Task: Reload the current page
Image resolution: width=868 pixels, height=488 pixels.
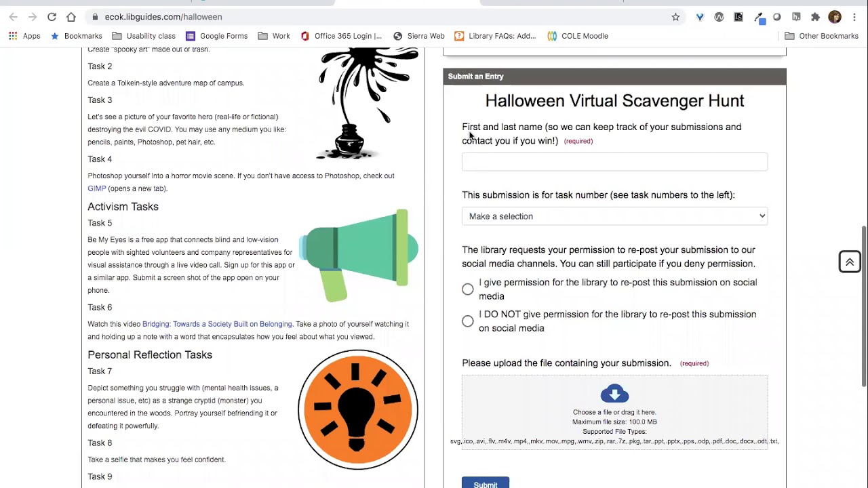Action: click(x=52, y=17)
